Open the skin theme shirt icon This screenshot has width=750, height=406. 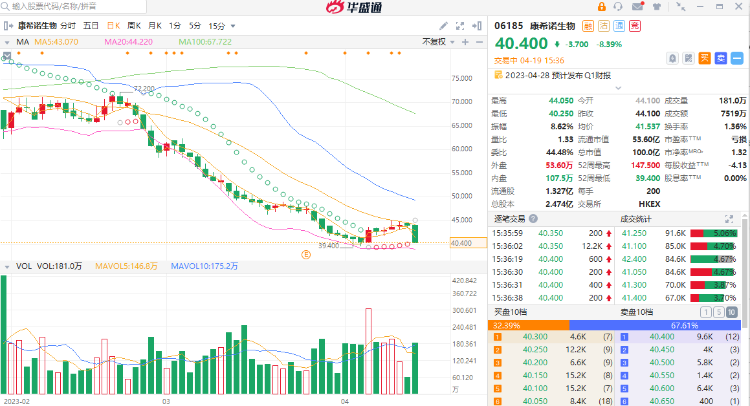coord(657,7)
